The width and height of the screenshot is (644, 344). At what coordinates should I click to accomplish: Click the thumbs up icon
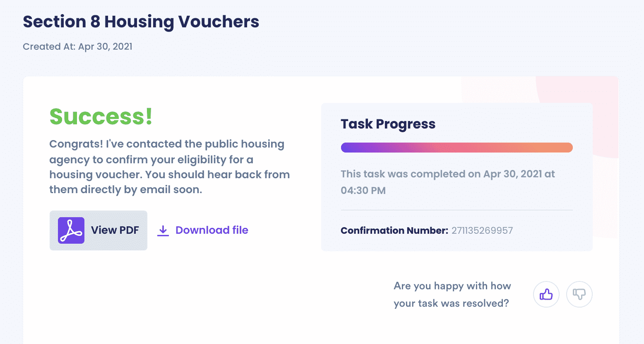[x=546, y=294]
